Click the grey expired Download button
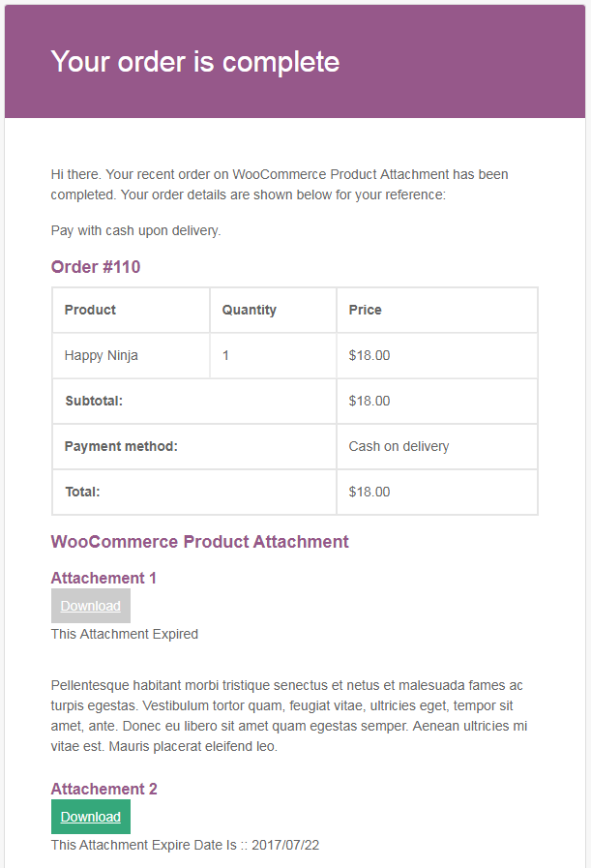 pos(91,606)
